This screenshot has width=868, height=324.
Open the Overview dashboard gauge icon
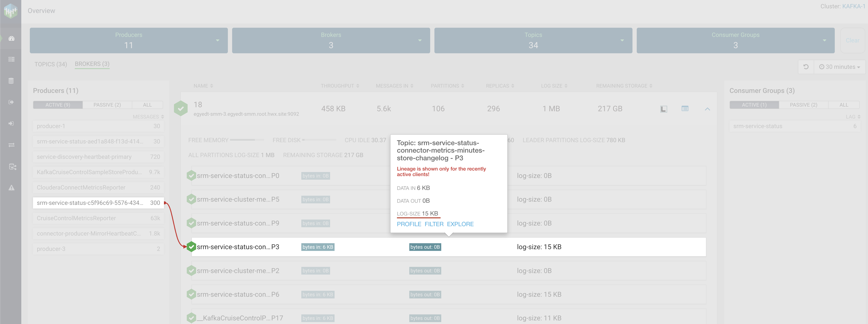tap(11, 38)
